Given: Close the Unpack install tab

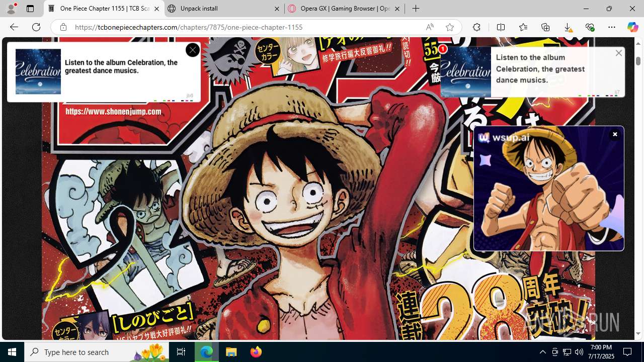Looking at the screenshot, I should [x=277, y=9].
